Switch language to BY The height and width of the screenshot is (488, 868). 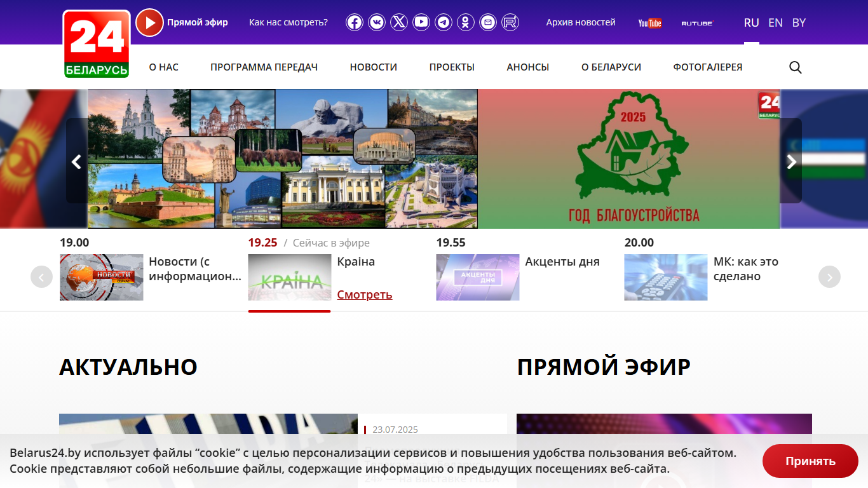799,23
